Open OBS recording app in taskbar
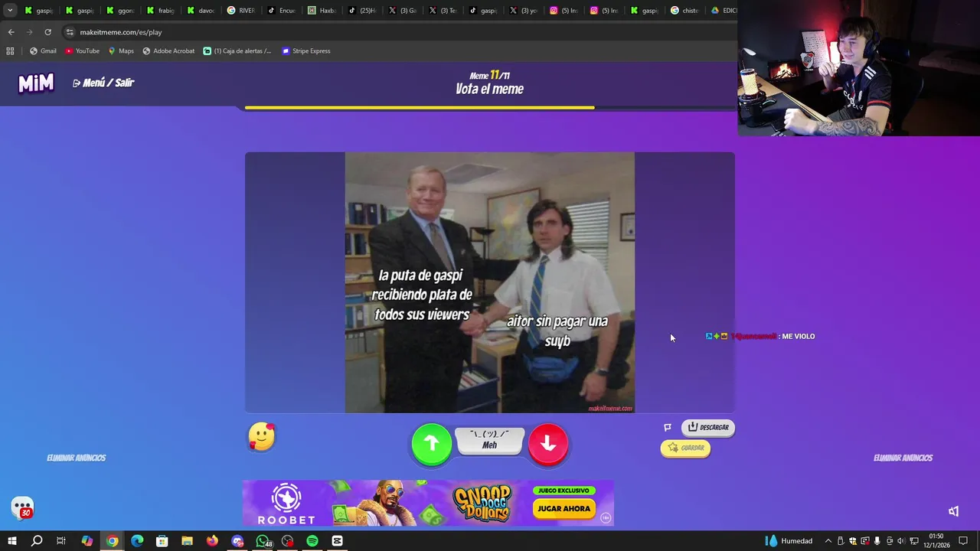Screen dimensions: 980x551 287,541
